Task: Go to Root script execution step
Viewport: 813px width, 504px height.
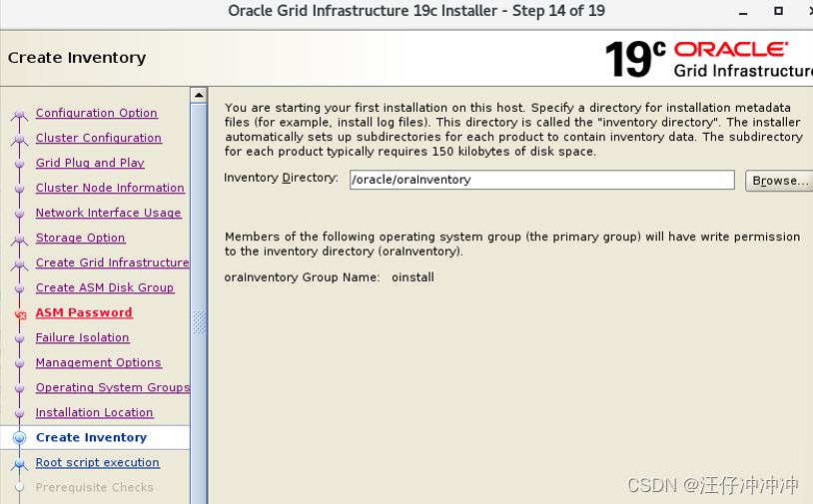Action: coord(98,462)
